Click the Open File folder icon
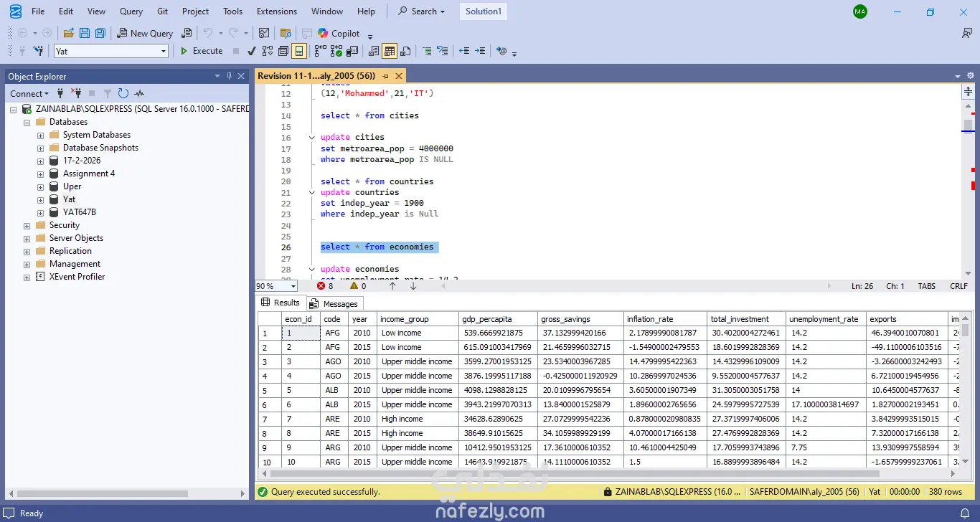 [x=69, y=33]
